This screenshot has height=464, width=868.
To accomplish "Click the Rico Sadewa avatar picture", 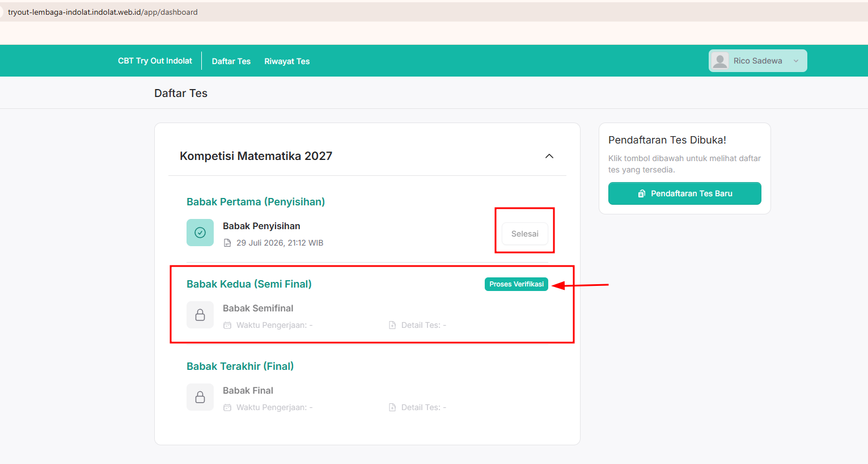I will coord(720,61).
